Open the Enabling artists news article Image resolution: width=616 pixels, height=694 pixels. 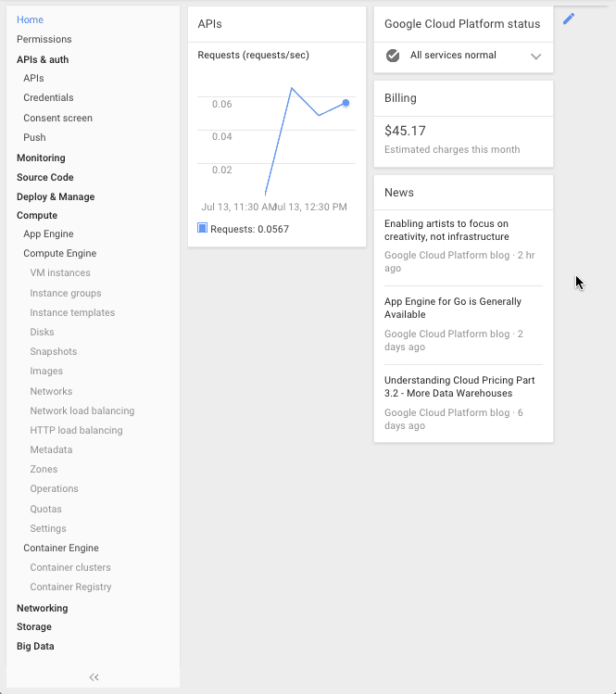[446, 230]
